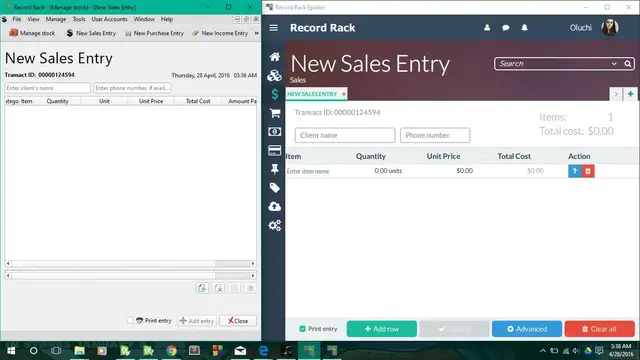
Task: Add a new tab with the plus icon
Action: tap(631, 94)
